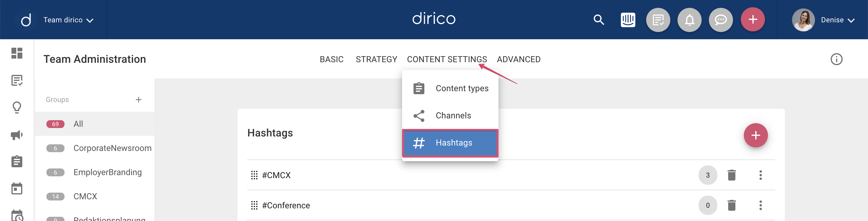Delete the #CMCX hashtag

(731, 175)
